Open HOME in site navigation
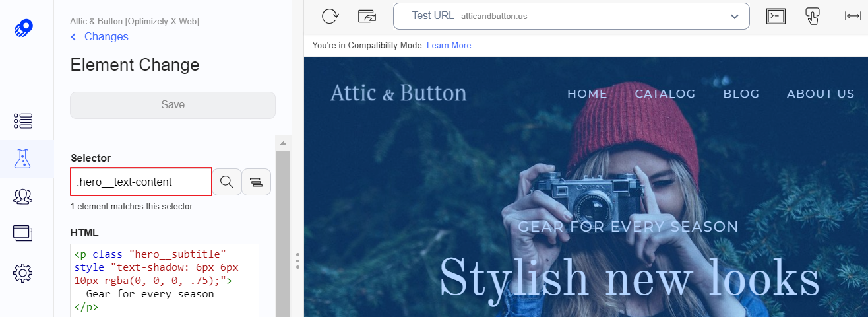Screen dimensions: 868x317 click(x=587, y=94)
